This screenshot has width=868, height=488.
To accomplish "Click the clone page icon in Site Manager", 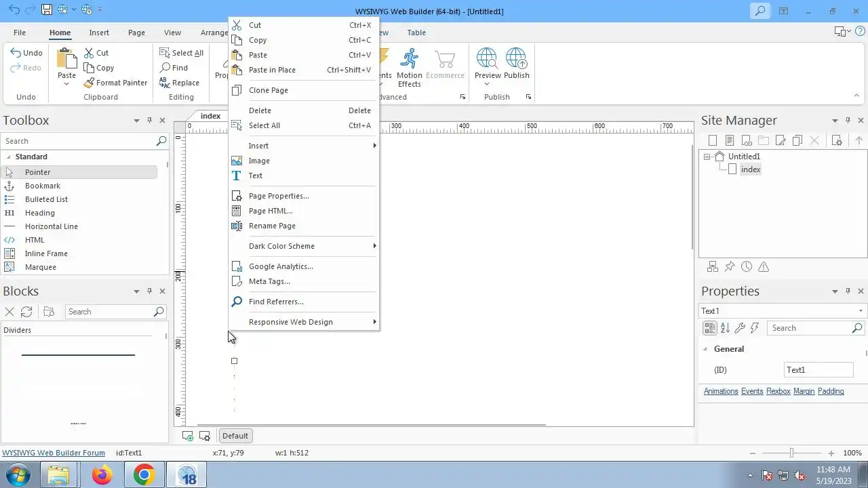I will (797, 140).
